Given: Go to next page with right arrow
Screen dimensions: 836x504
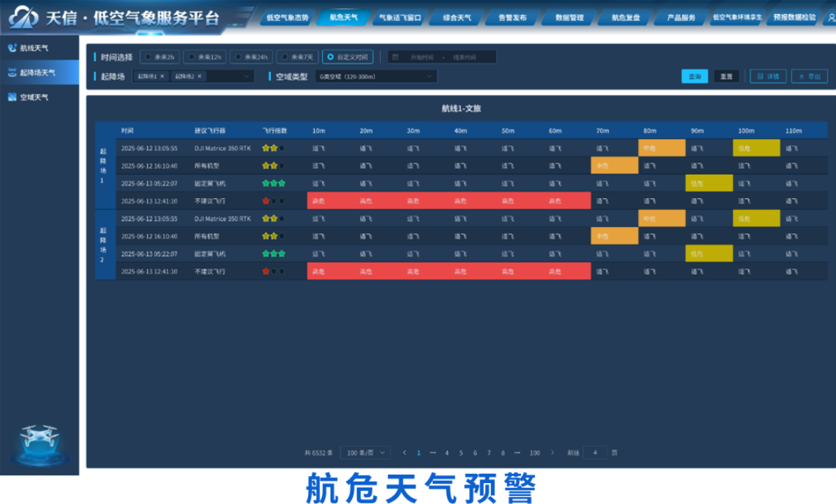Looking at the screenshot, I should (x=553, y=453).
